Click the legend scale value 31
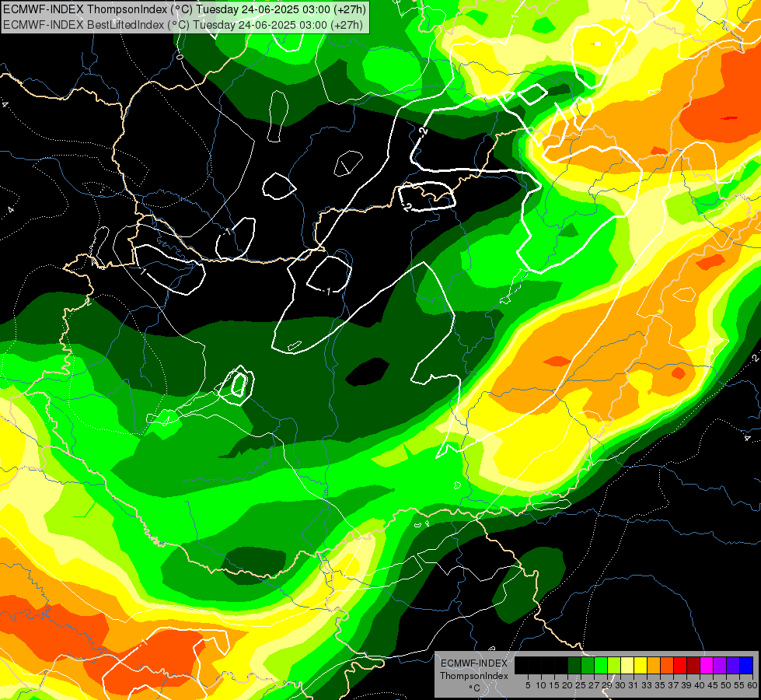761x700 pixels. (634, 685)
